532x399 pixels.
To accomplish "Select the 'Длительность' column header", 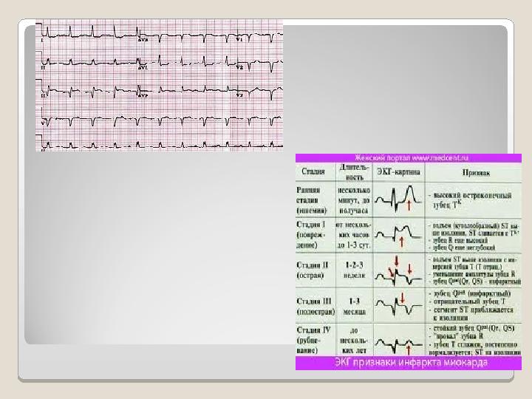I will 354,172.
